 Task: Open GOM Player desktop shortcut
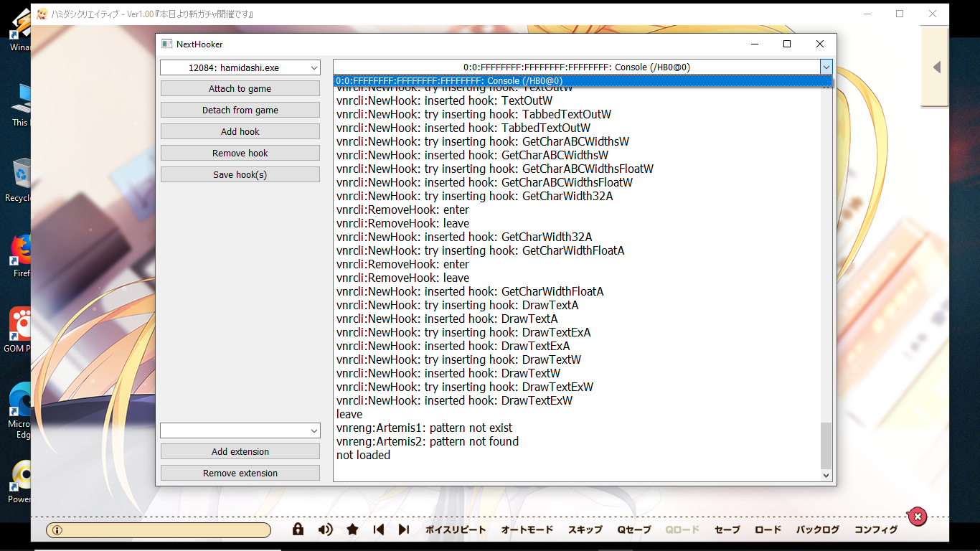pyautogui.click(x=20, y=330)
